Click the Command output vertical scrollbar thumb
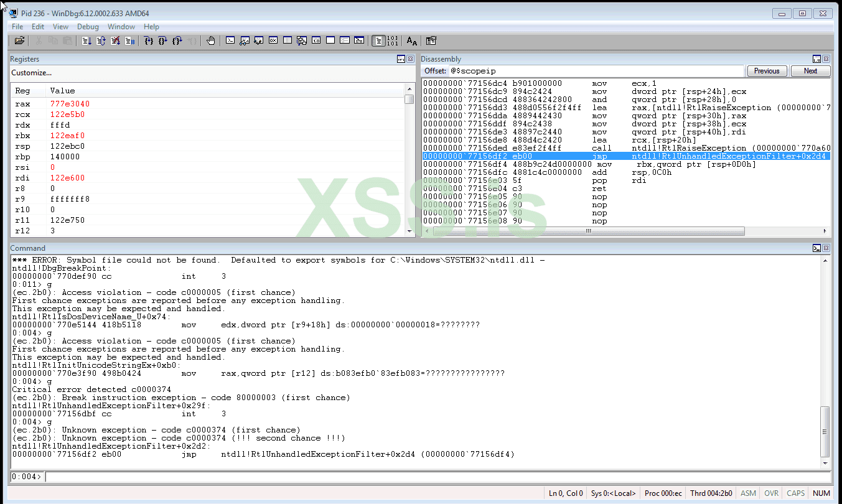 (x=825, y=432)
